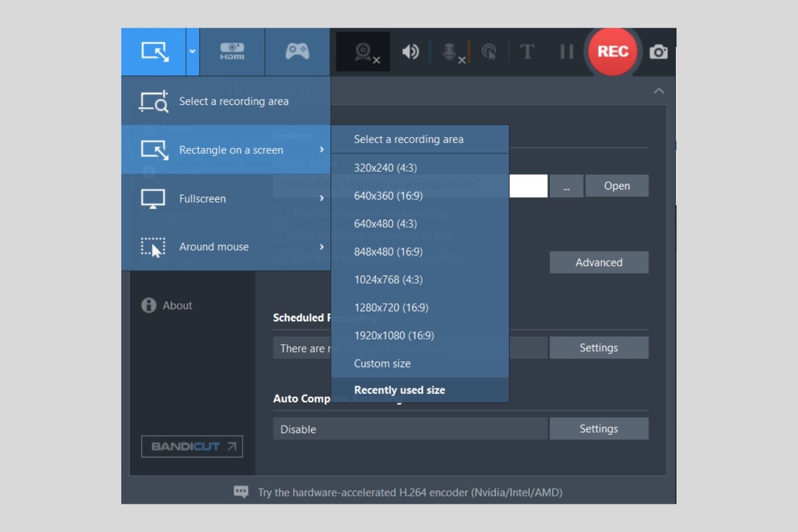Select 640x480 (4:3) recording size
The width and height of the screenshot is (798, 532).
pyautogui.click(x=386, y=224)
